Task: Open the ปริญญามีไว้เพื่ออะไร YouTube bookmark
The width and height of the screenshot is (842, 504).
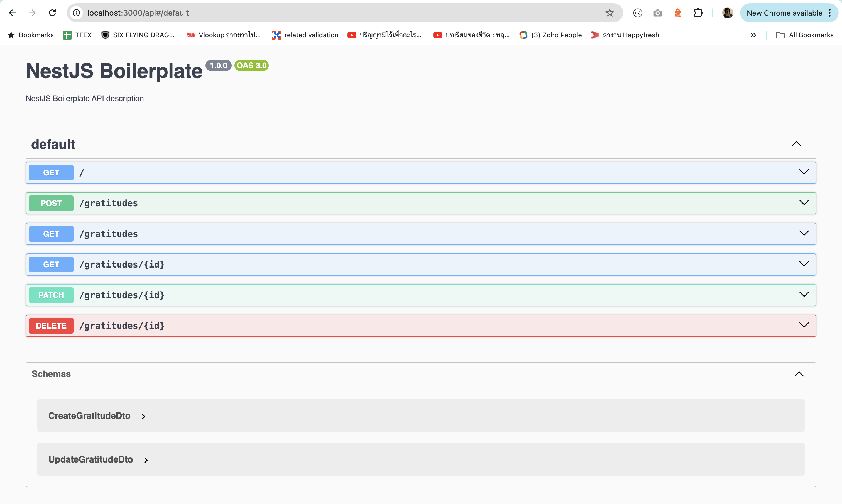Action: [x=384, y=35]
